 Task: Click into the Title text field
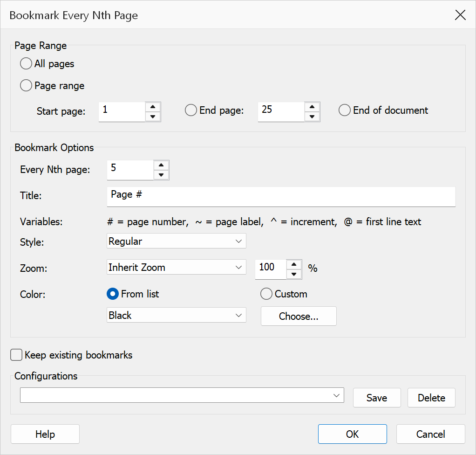coord(281,197)
